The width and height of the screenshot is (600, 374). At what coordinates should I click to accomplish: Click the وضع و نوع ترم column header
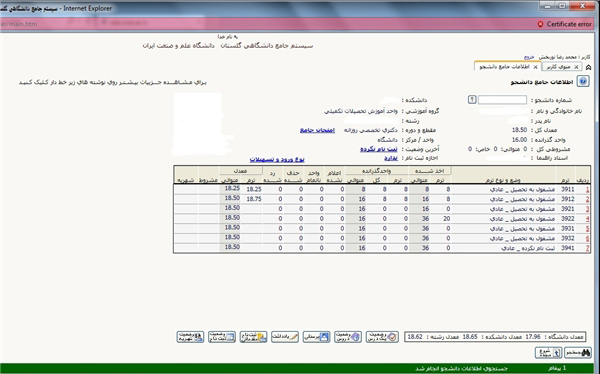(503, 180)
